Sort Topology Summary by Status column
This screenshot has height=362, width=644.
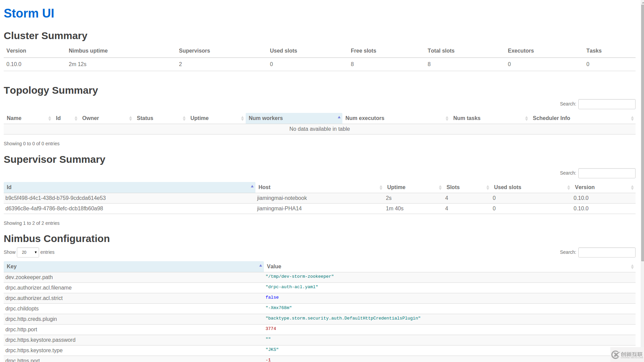point(160,118)
